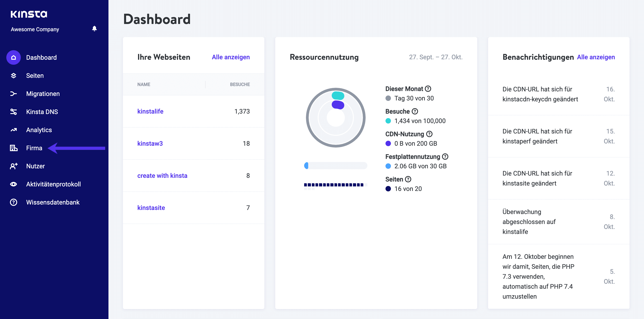The width and height of the screenshot is (644, 319).
Task: Click help icon beside CDN-Nutzung
Action: [429, 134]
